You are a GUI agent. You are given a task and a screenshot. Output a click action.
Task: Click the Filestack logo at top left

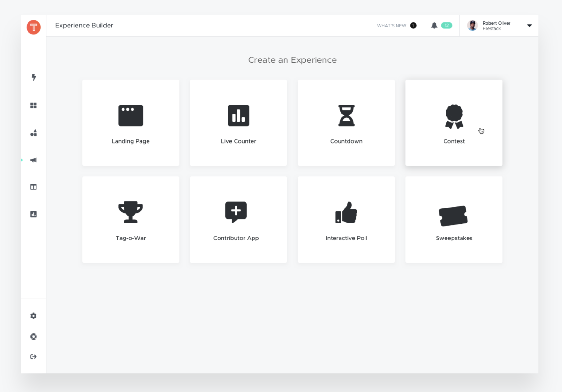pyautogui.click(x=33, y=27)
